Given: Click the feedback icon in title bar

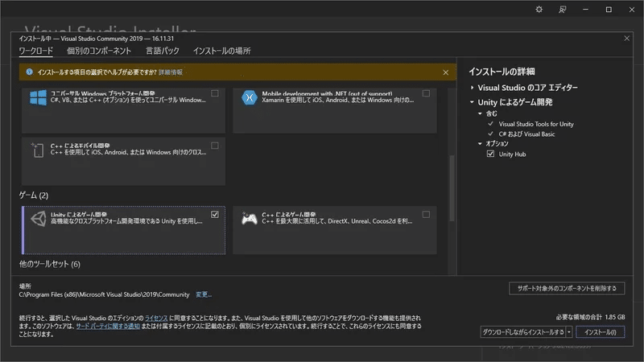Looking at the screenshot, I should (x=562, y=10).
